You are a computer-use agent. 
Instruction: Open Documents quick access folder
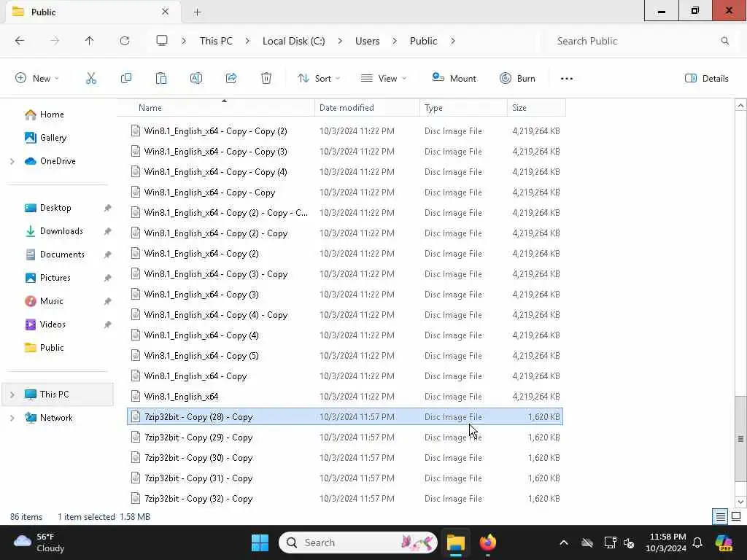coord(54,254)
